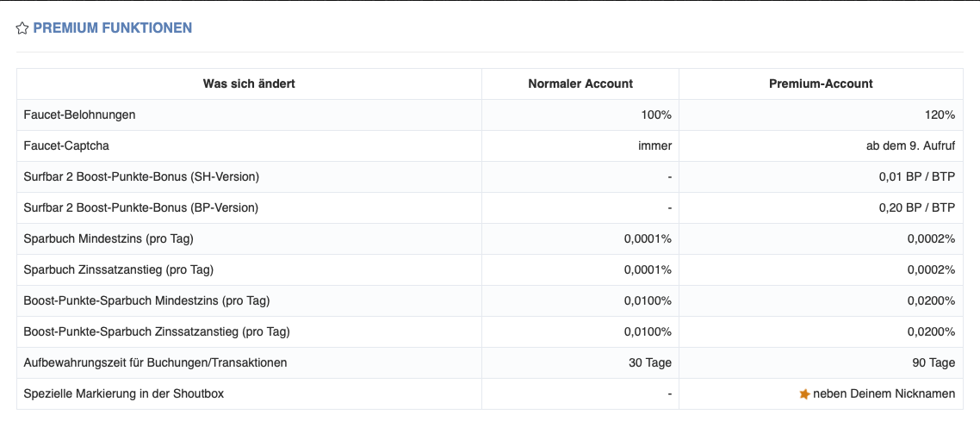Click the 'neben Deinem Nicknamen' text
This screenshot has width=980, height=439.
tap(884, 394)
